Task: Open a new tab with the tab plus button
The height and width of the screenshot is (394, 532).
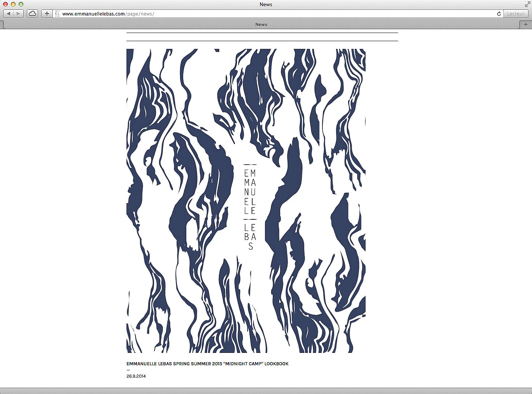Action: (525, 24)
